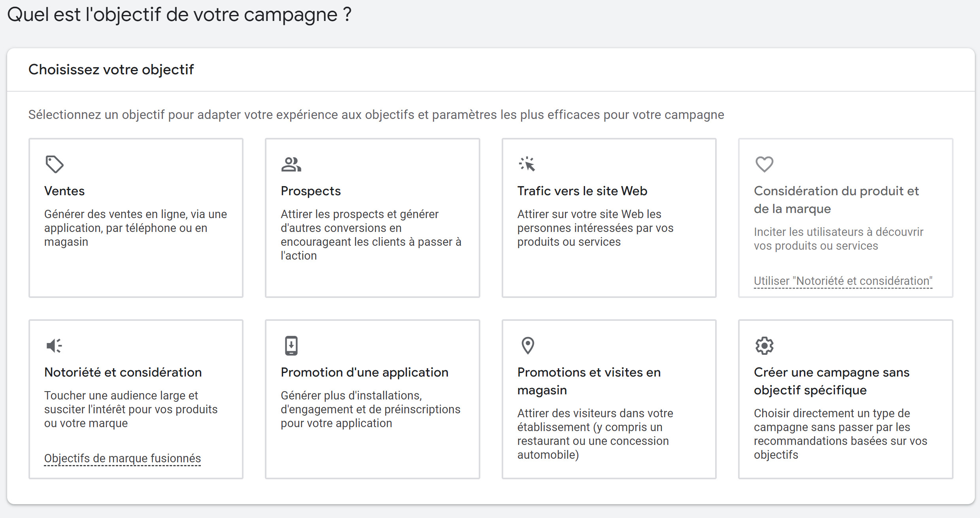This screenshot has width=980, height=518.
Task: Choose the Prospects objective title
Action: coord(311,191)
